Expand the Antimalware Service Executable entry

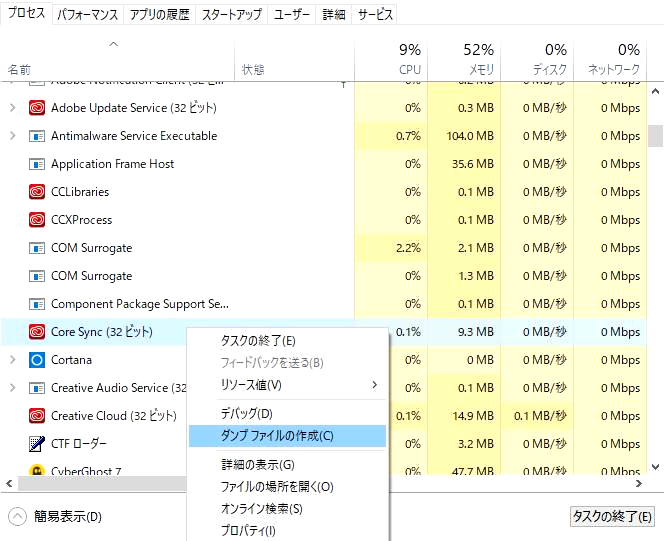(x=13, y=136)
